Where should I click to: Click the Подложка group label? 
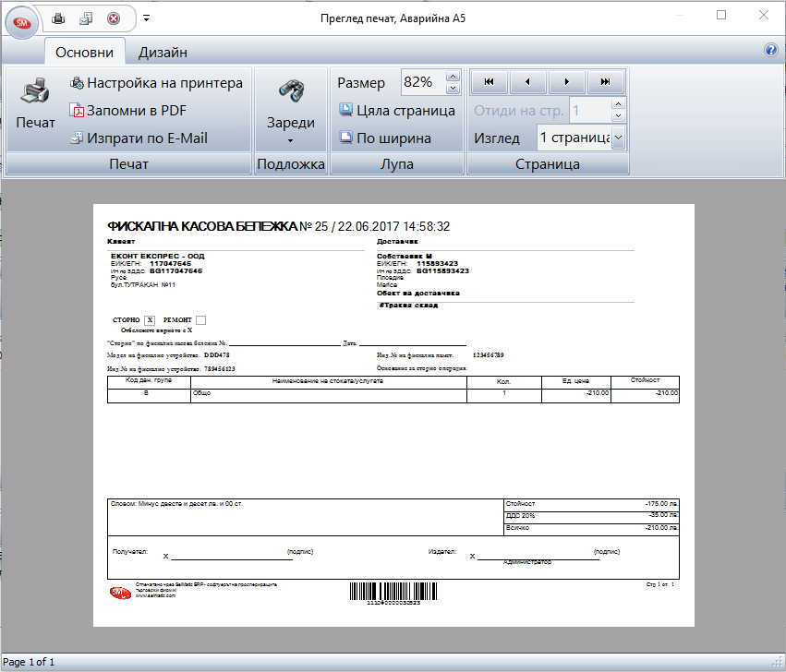[x=291, y=164]
